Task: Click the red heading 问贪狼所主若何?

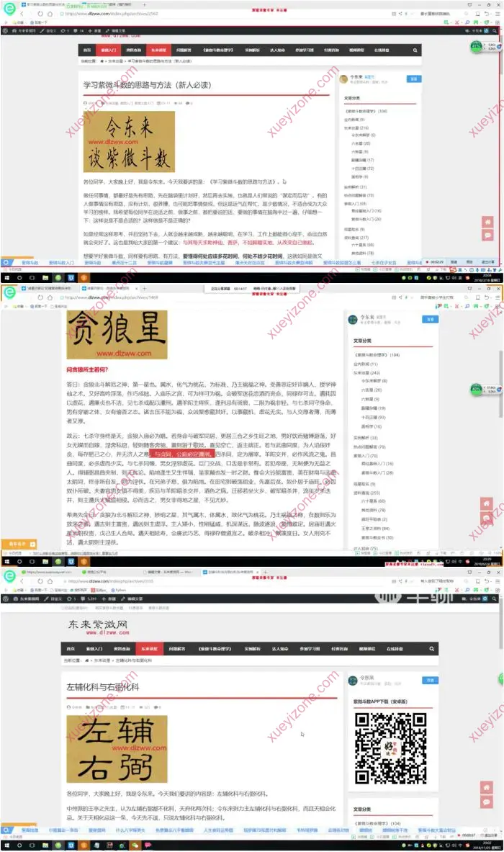Action: (87, 369)
